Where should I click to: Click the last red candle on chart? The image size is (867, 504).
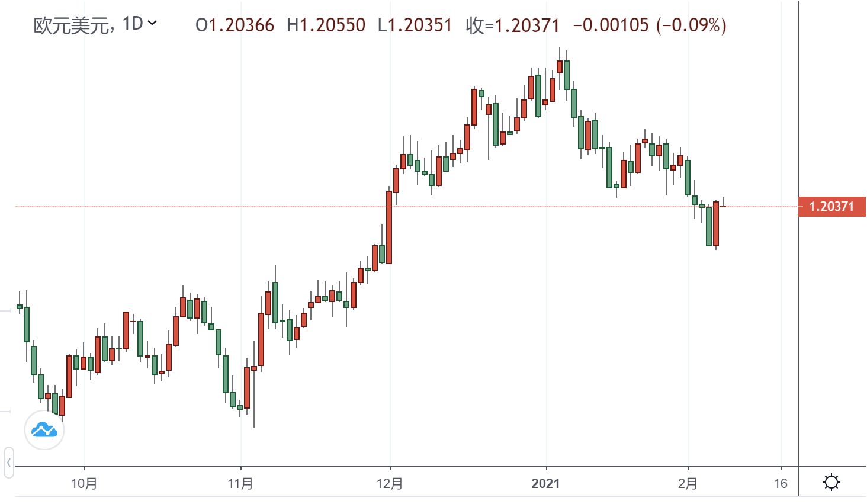pos(716,224)
